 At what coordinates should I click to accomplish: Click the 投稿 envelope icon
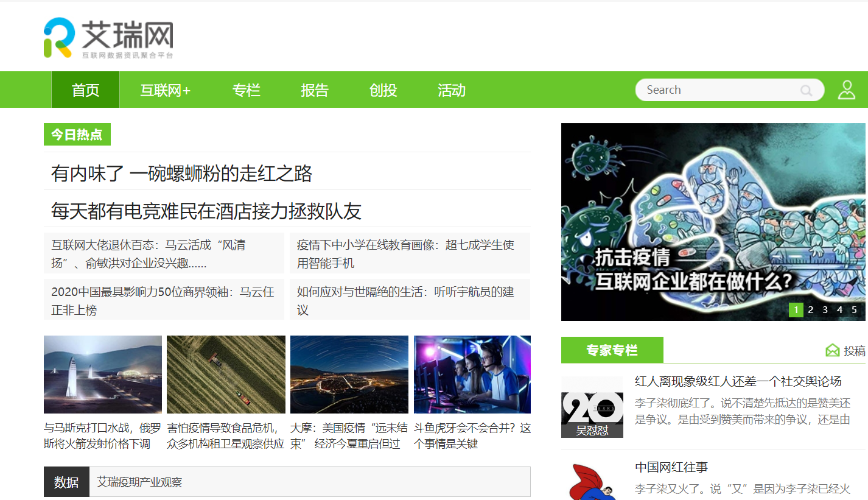coord(832,351)
